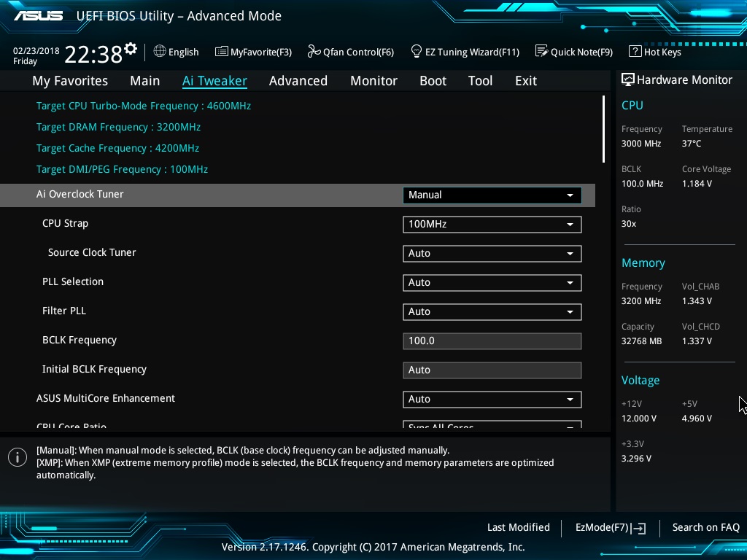Switch to the Tool tab
The height and width of the screenshot is (560, 747).
click(x=480, y=81)
